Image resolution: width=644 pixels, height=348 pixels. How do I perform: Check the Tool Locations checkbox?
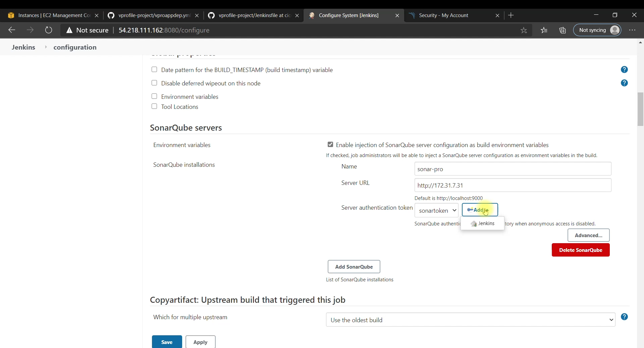154,106
